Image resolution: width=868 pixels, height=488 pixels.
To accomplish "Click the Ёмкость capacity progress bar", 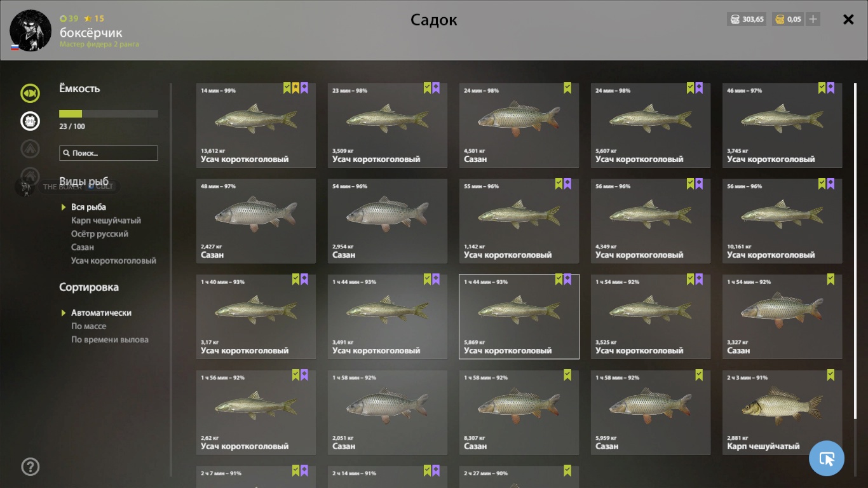I will [109, 114].
